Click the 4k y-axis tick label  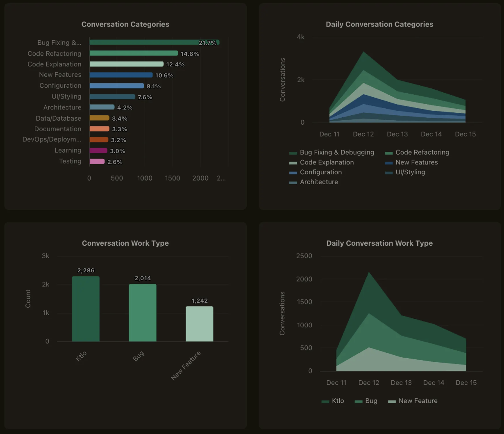[x=301, y=37]
